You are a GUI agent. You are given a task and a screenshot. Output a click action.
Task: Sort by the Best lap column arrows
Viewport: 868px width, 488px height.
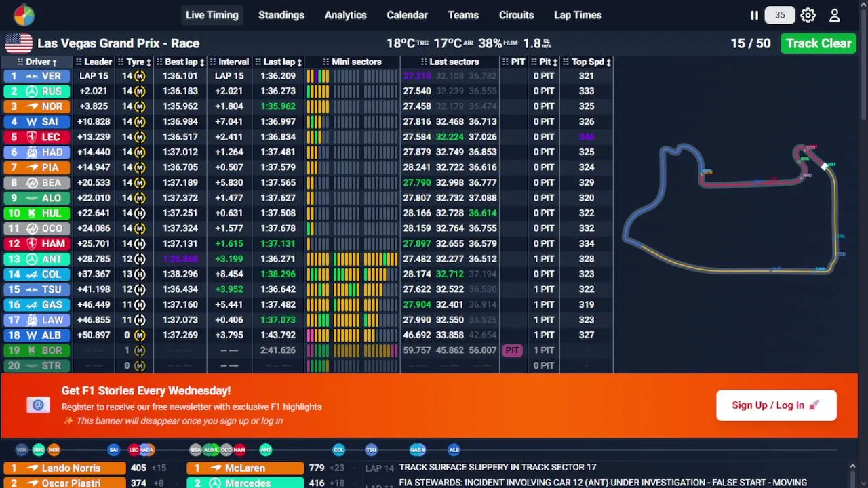(201, 62)
